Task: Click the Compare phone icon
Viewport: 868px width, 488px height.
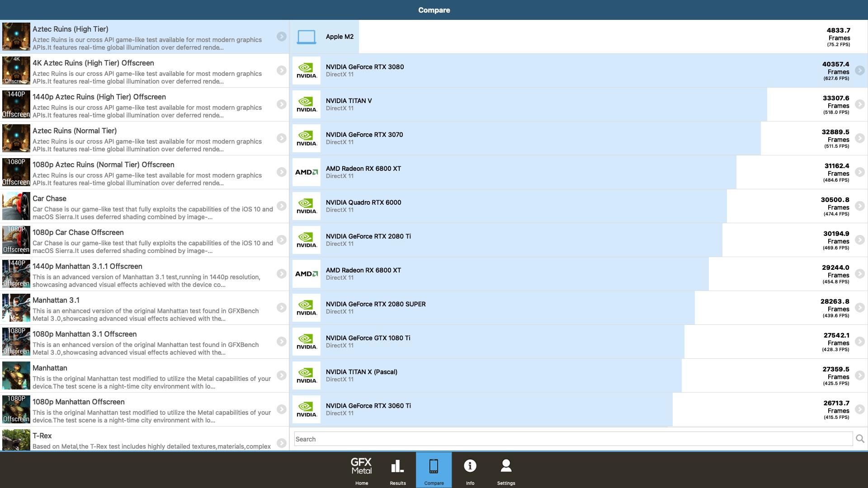Action: point(434,466)
